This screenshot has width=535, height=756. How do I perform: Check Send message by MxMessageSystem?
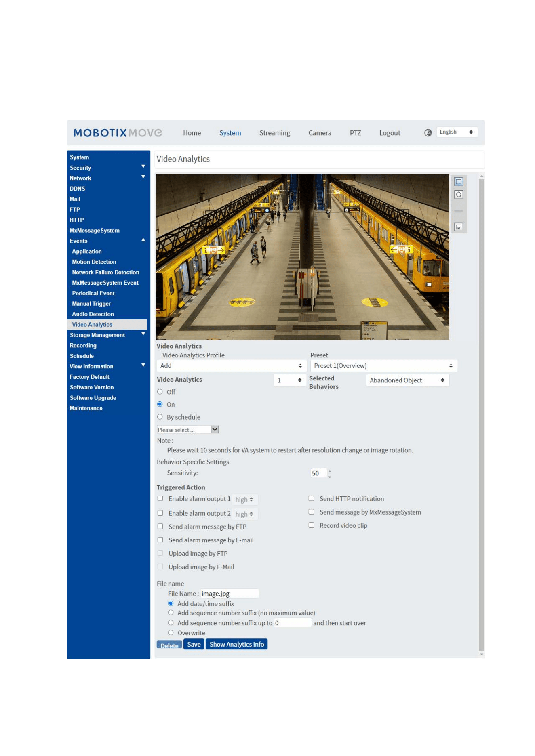coord(312,512)
